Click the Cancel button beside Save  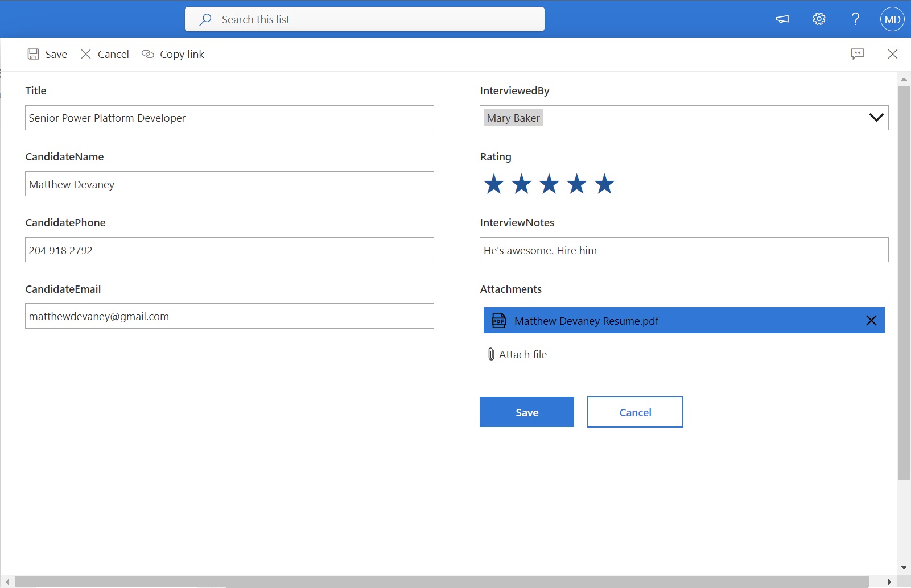coord(634,412)
